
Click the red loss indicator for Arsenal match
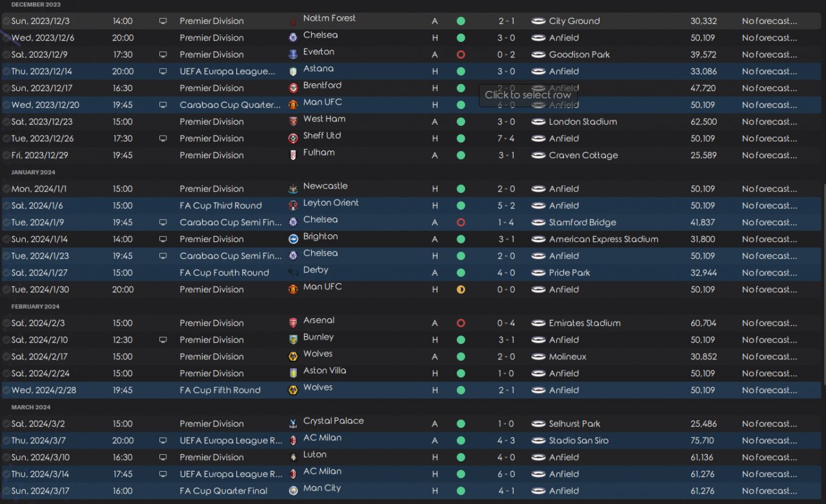(461, 323)
